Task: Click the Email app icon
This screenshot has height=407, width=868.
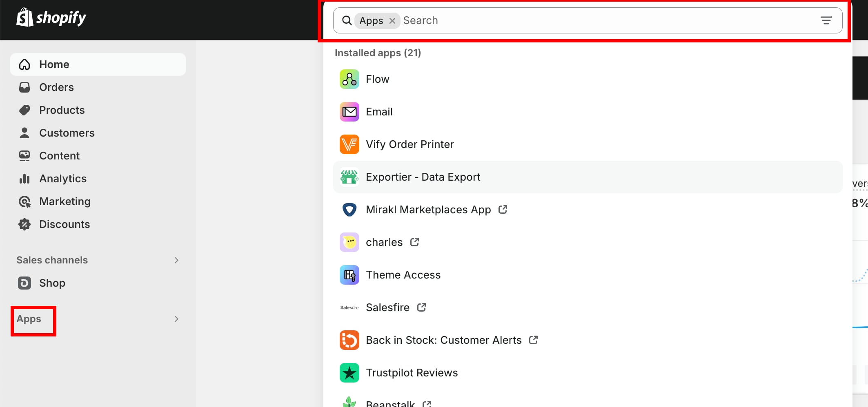Action: 349,111
